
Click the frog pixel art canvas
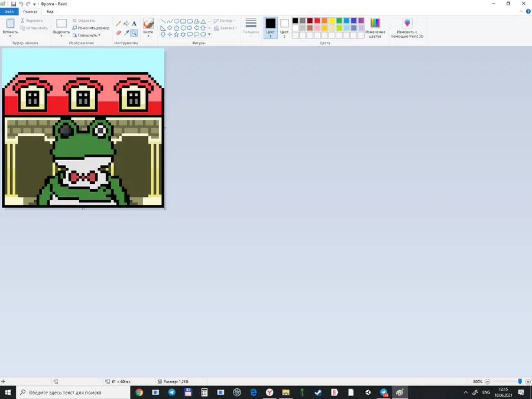pyautogui.click(x=83, y=128)
